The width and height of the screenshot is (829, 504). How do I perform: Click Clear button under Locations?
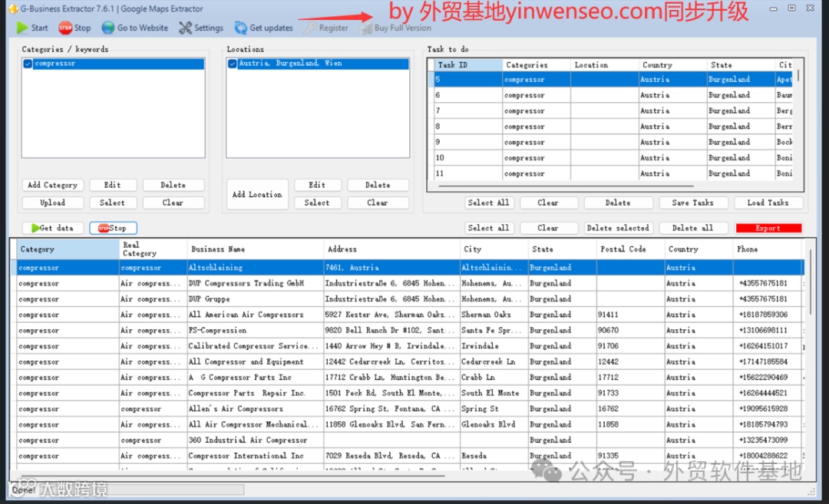(x=378, y=203)
